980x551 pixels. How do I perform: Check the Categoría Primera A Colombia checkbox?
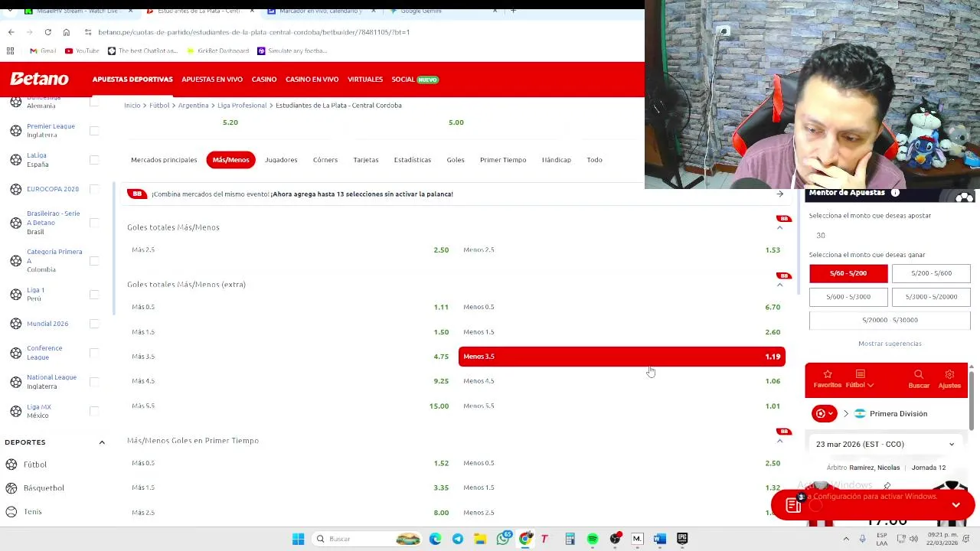coord(94,261)
